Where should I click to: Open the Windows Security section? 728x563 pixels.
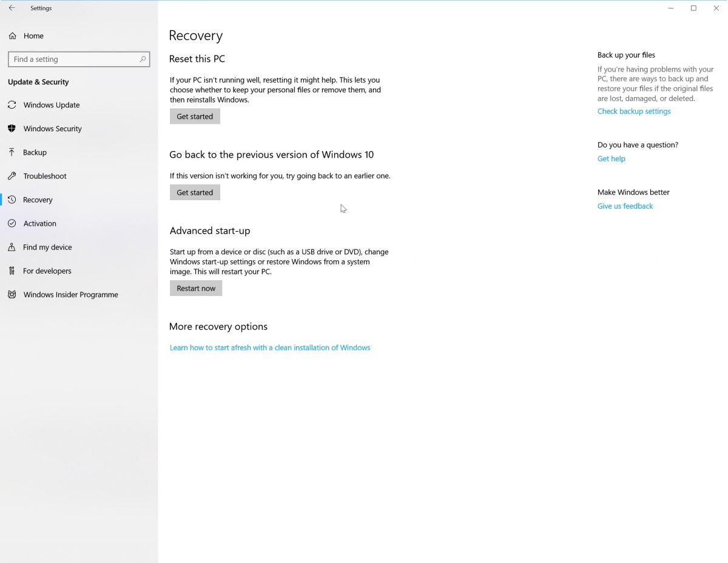[x=79, y=129]
